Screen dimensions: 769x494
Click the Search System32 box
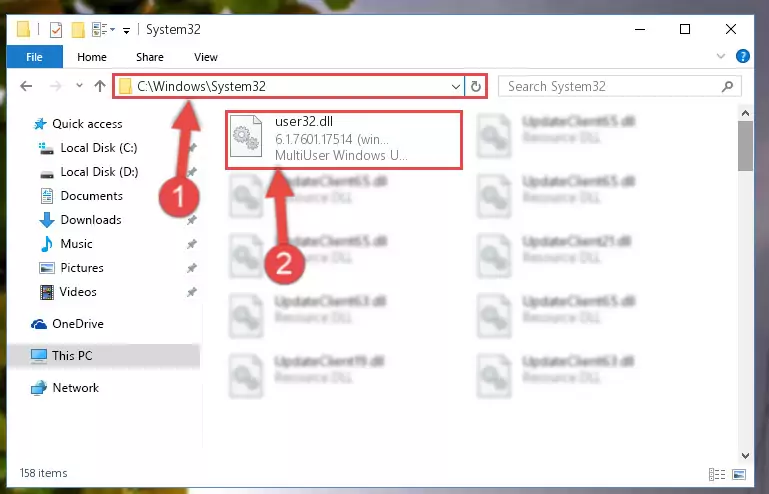coord(620,87)
